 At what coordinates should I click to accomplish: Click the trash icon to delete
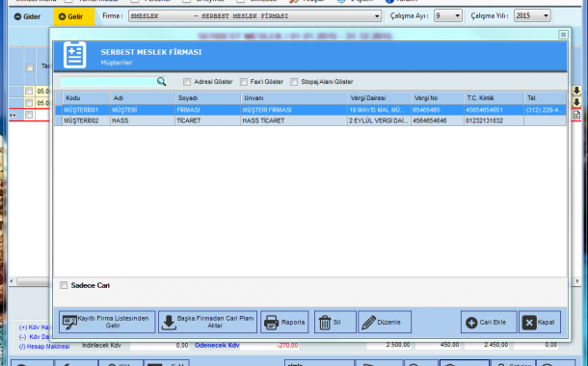[x=325, y=322]
